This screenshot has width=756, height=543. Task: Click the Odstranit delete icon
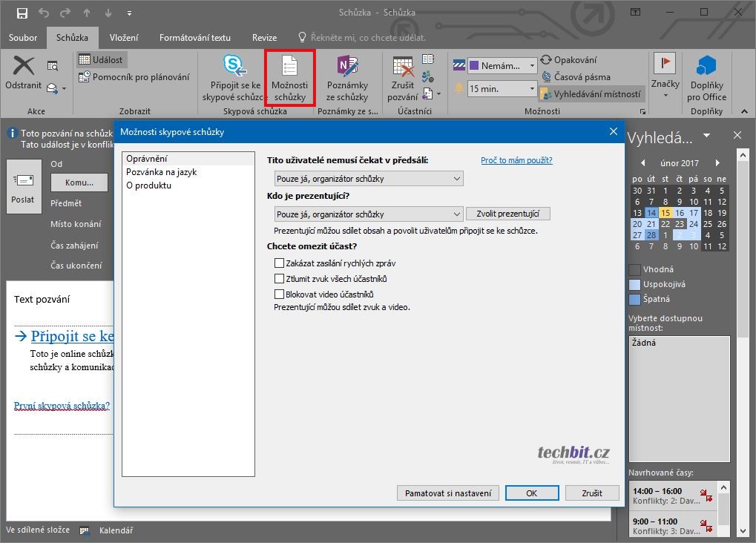[x=24, y=67]
